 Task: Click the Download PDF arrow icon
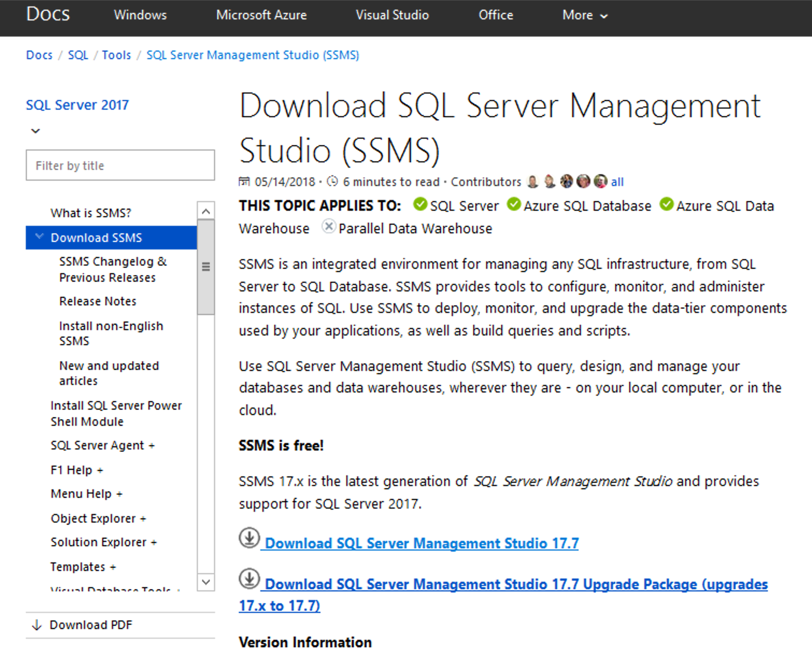(37, 625)
